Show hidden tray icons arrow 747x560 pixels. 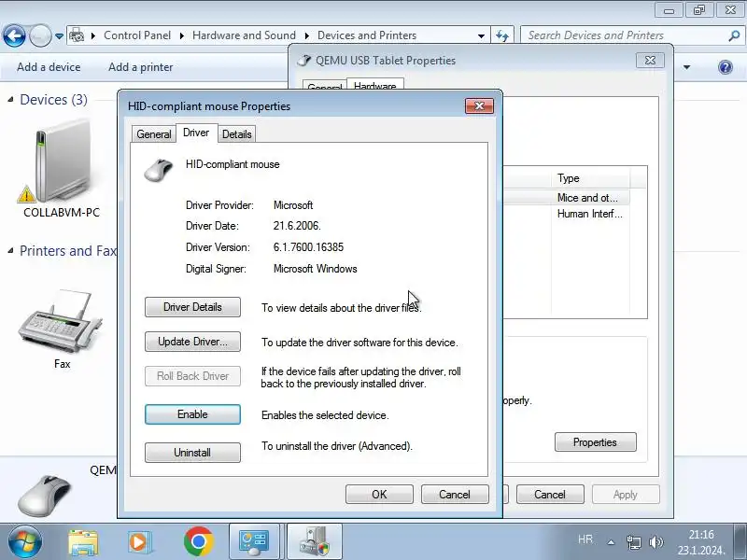pyautogui.click(x=611, y=542)
